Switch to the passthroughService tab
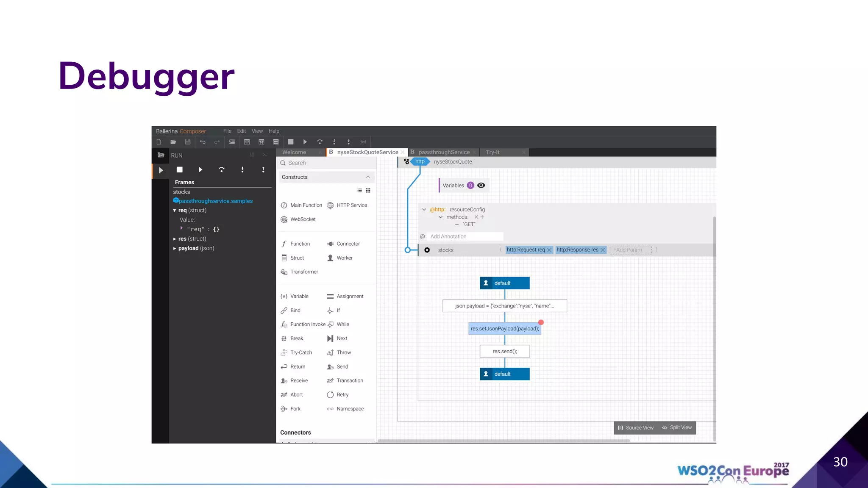Screen dimensions: 868x488 point(444,152)
